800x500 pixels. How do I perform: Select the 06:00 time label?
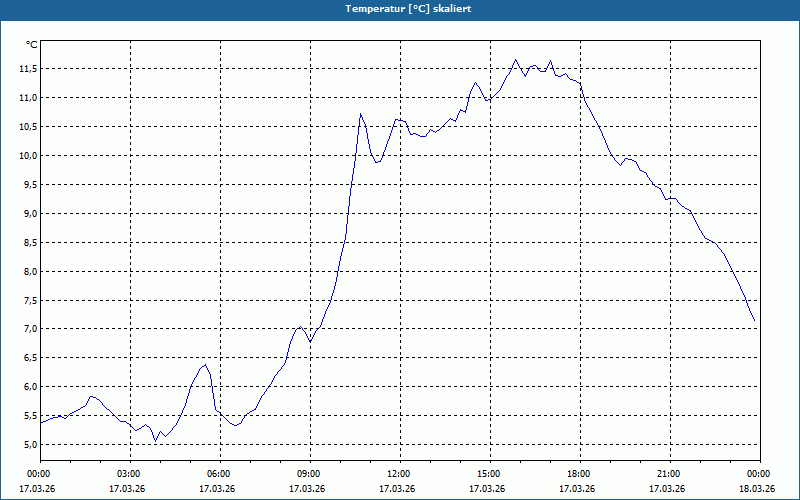220,474
